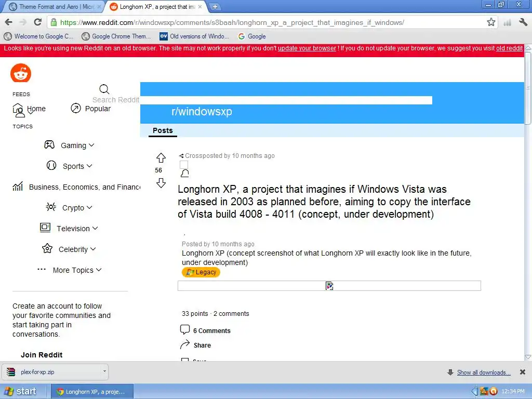Click the page vertical scrollbar thumb
532x399 pixels.
coord(528,88)
